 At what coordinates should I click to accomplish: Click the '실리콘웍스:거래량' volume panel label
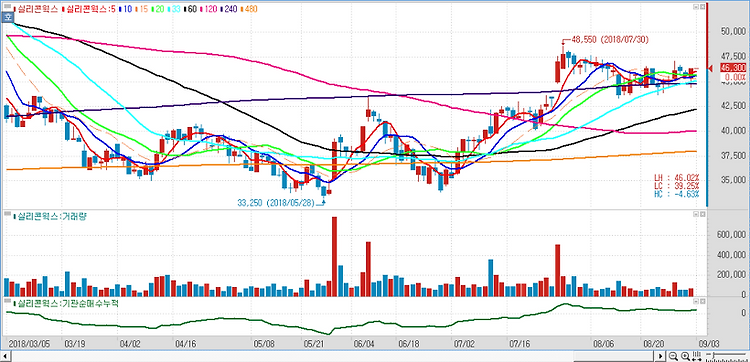pyautogui.click(x=49, y=217)
